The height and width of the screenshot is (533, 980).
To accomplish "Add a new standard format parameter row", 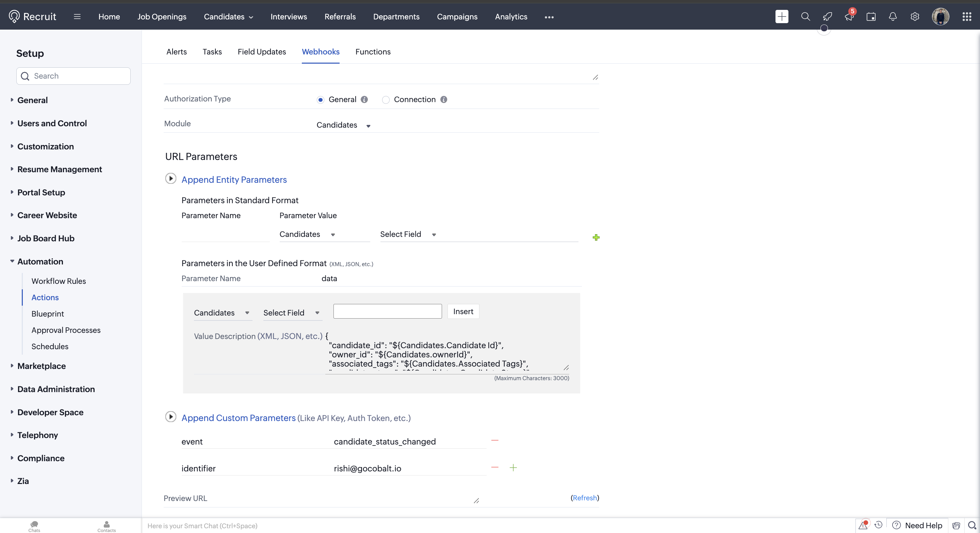I will click(x=596, y=237).
